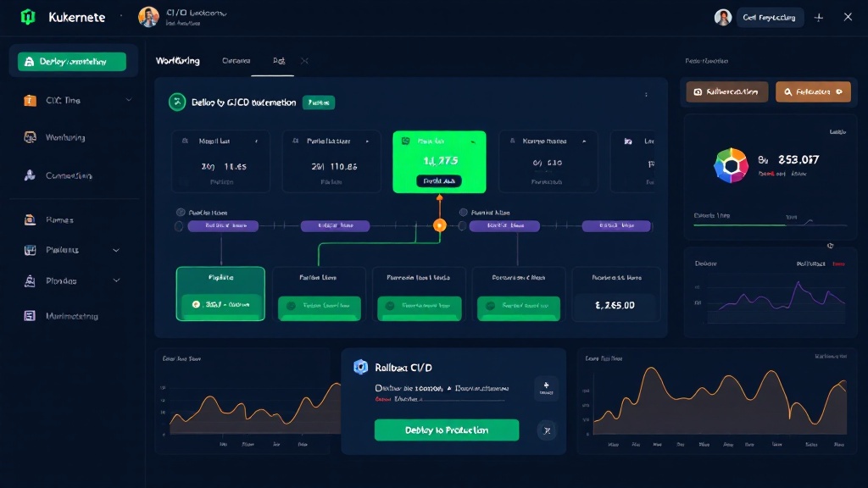Viewport: 868px width, 488px height.
Task: Click the green Kukernete logo icon
Action: pos(28,17)
